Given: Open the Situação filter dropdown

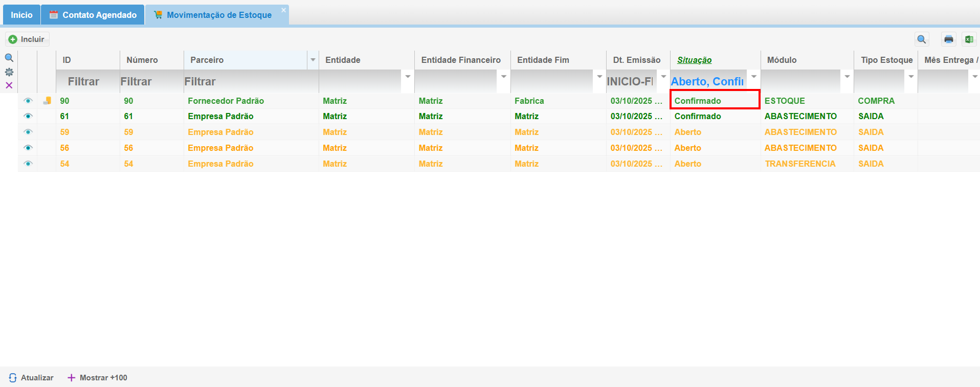Looking at the screenshot, I should click(x=753, y=77).
